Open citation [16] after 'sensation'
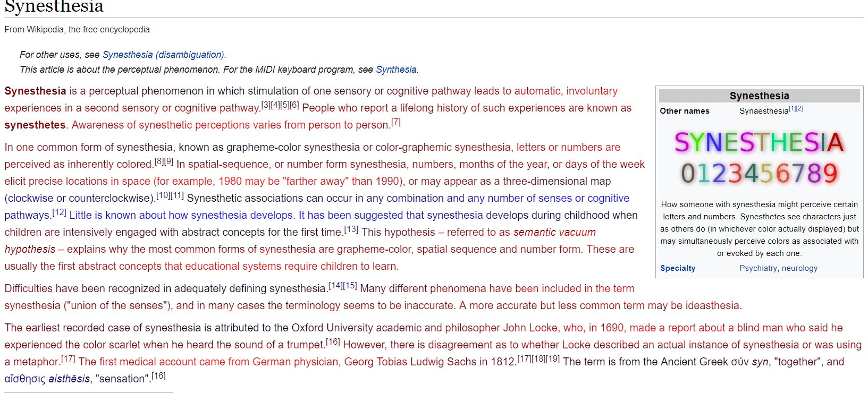The height and width of the screenshot is (393, 868). (x=158, y=375)
